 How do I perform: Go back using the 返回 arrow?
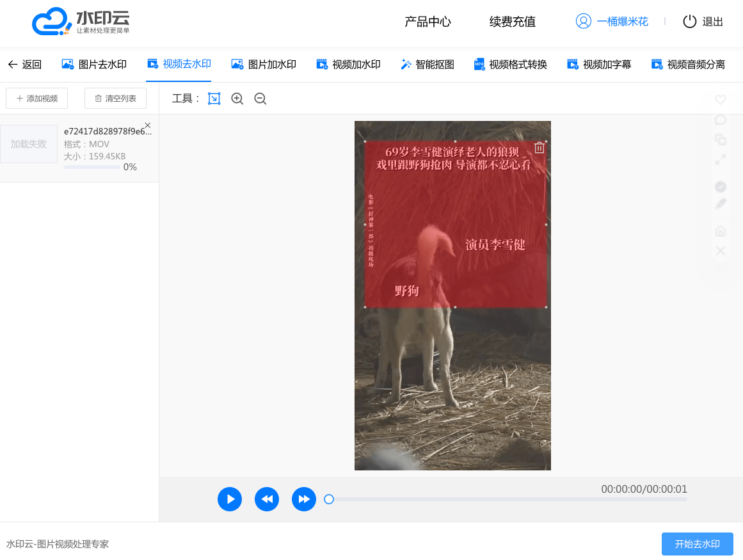24,64
